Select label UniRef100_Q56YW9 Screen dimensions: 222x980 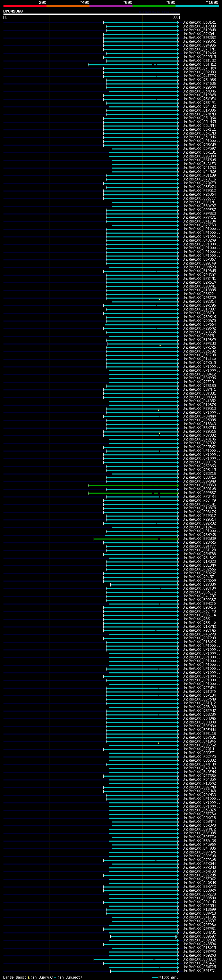199,145
